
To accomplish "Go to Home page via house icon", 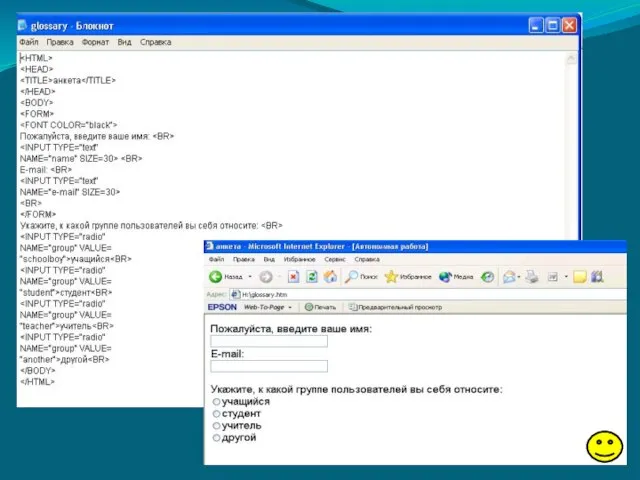I will click(330, 276).
